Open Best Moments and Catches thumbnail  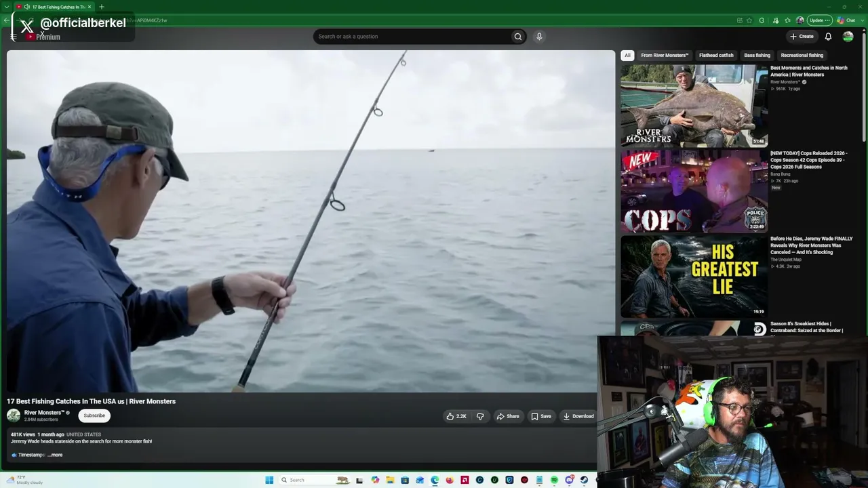click(694, 106)
